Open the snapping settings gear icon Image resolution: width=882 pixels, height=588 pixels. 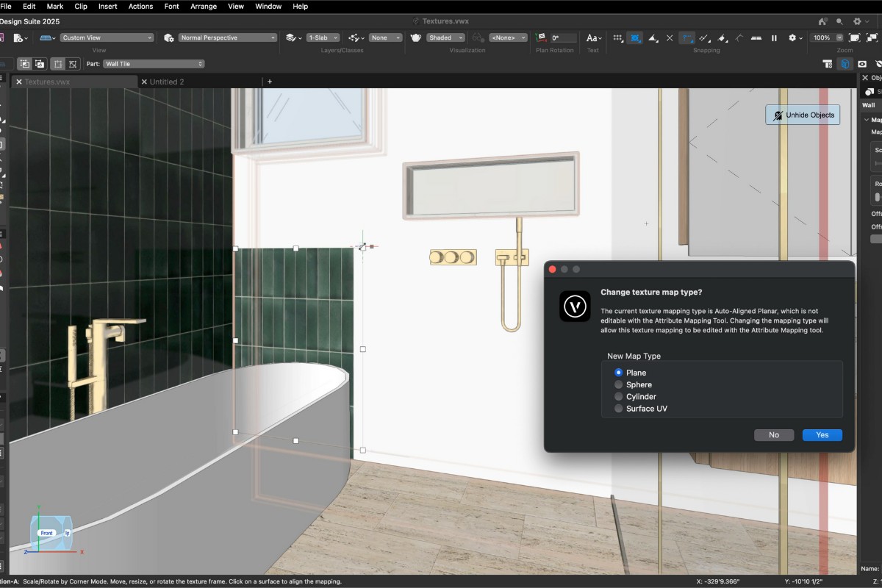pos(792,37)
